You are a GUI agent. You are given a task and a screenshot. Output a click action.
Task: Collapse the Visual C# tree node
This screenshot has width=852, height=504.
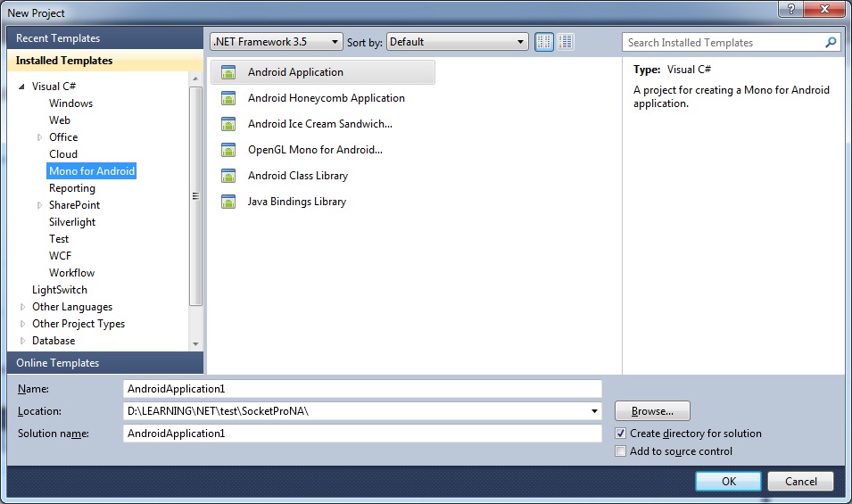[21, 87]
